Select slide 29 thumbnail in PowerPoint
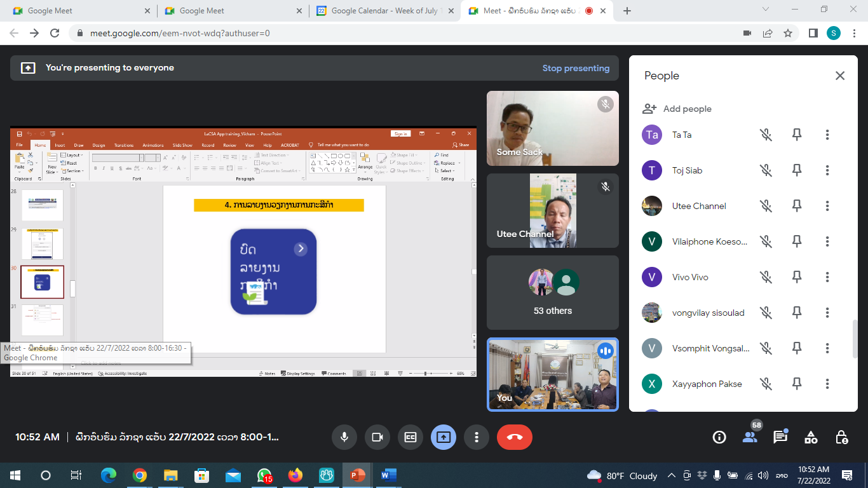The width and height of the screenshot is (868, 488). coord(43,244)
